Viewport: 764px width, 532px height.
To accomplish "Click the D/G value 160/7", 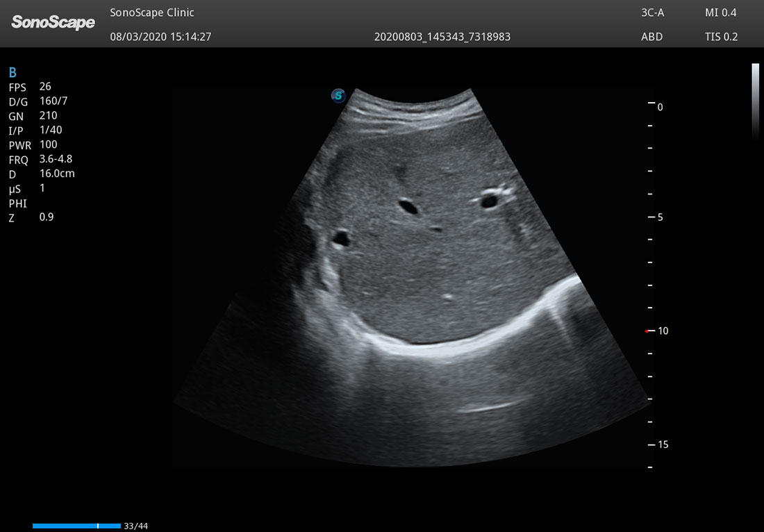I will click(53, 101).
